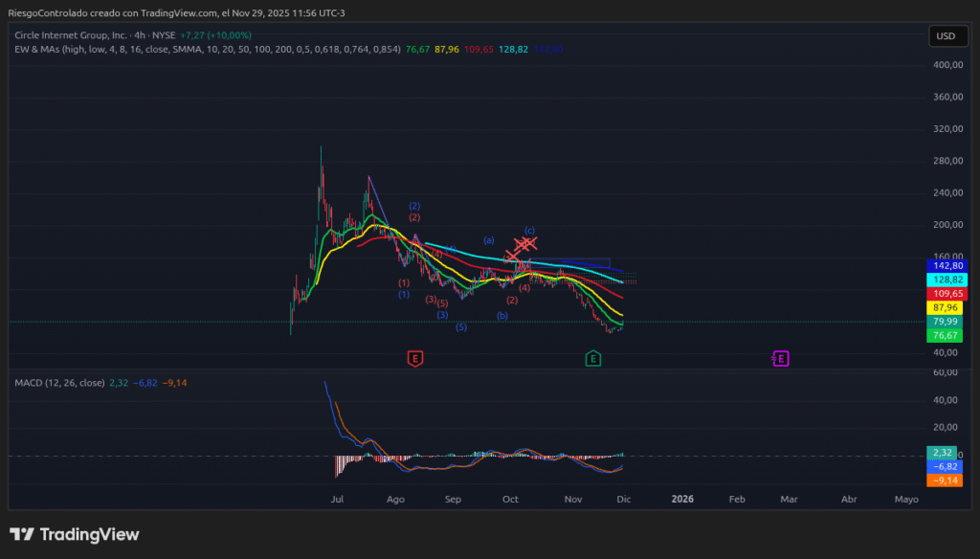The height and width of the screenshot is (559, 980).
Task: Click the Oct label on the time axis
Action: (x=510, y=500)
